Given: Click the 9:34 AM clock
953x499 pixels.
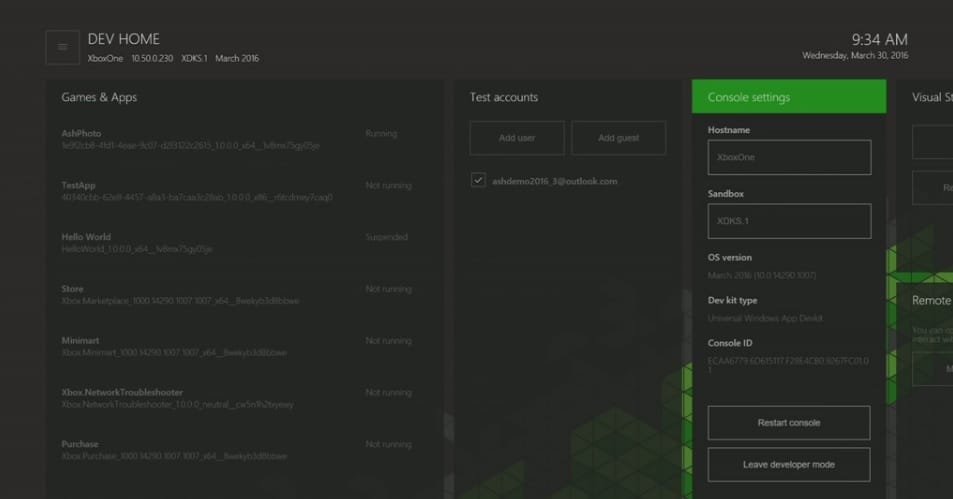Looking at the screenshot, I should click(879, 40).
